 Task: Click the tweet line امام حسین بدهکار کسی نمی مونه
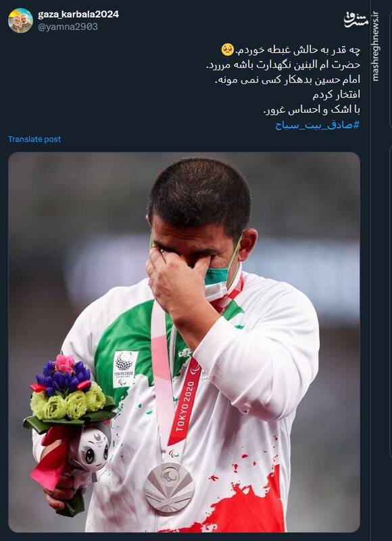click(287, 80)
